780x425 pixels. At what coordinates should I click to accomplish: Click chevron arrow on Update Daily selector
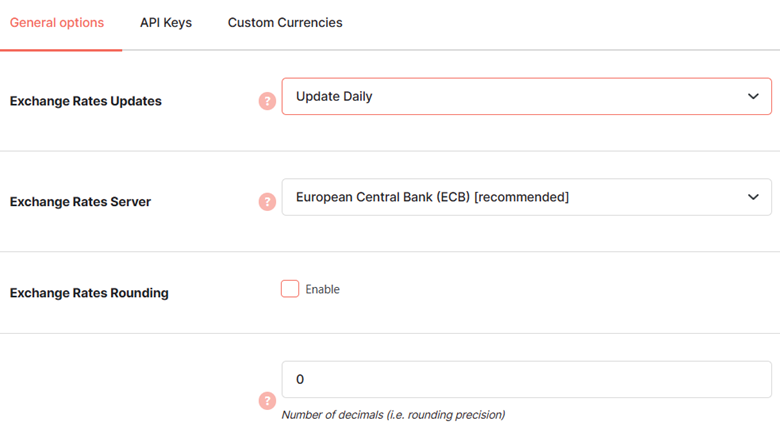tap(753, 96)
